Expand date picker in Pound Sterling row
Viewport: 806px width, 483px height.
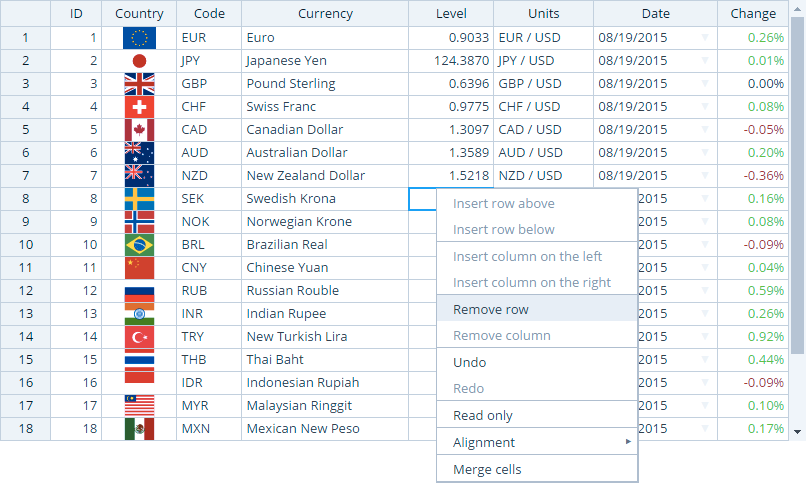pyautogui.click(x=705, y=84)
